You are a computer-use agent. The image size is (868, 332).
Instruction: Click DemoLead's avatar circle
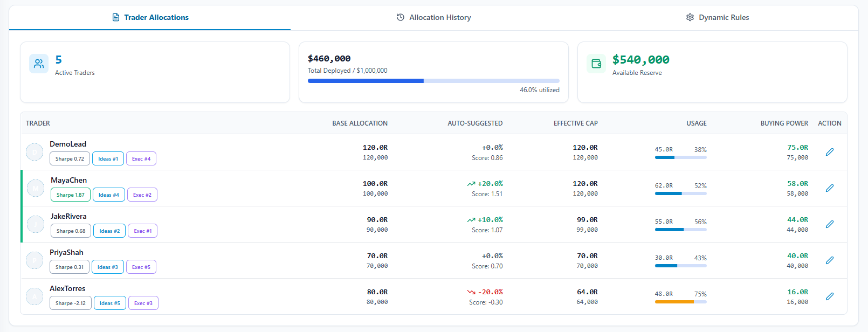click(x=35, y=152)
